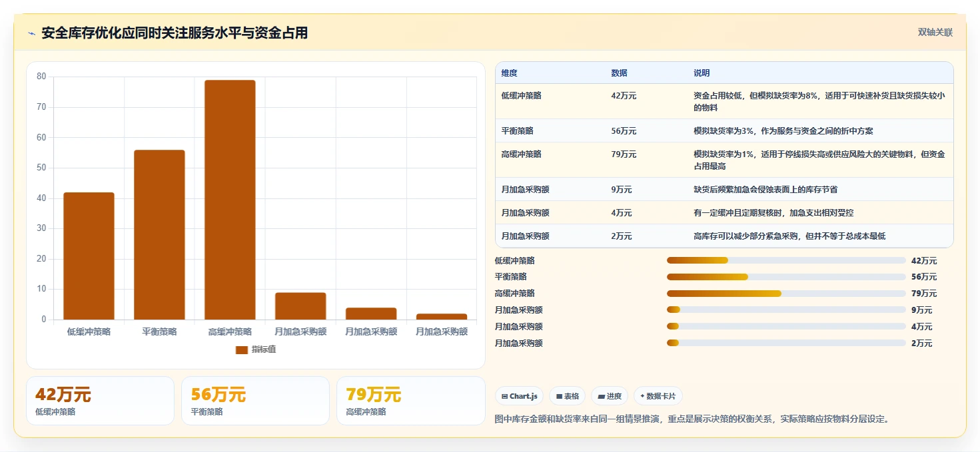
Task: Click the 低缓冲策略 x-axis label
Action: click(x=89, y=331)
